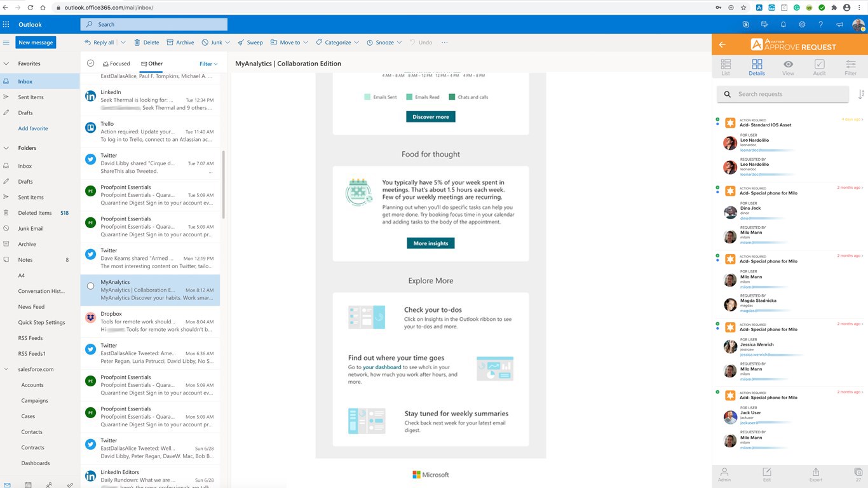Open the Snooze dropdown
This screenshot has width=868, height=488.
pos(384,43)
